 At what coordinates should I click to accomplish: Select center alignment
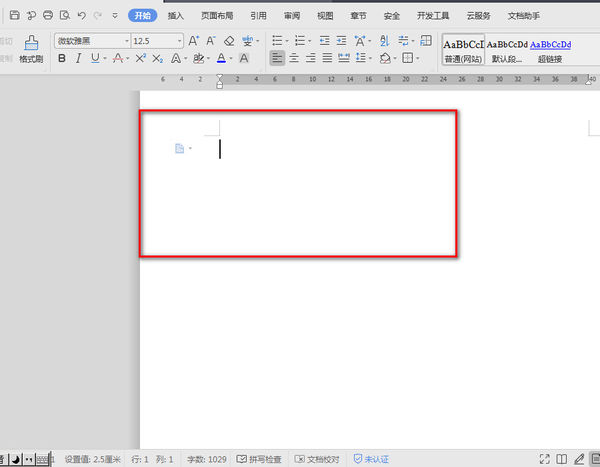click(x=294, y=58)
